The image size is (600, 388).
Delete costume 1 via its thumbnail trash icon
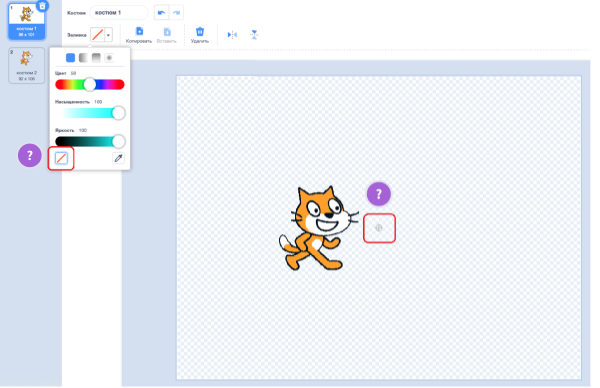click(x=42, y=6)
